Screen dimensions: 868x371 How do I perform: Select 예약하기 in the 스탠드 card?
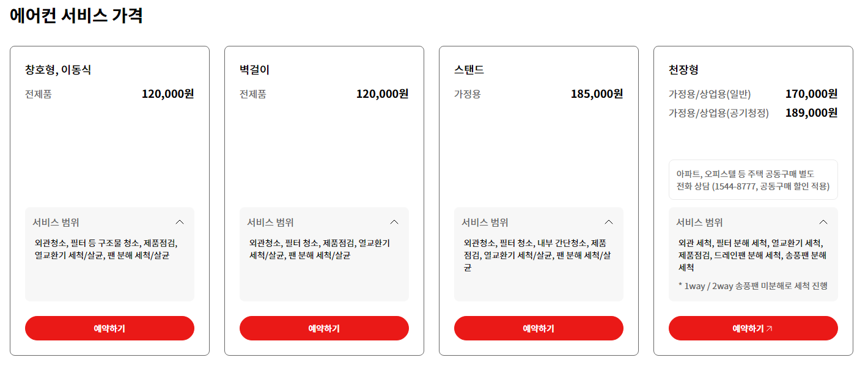(x=539, y=328)
